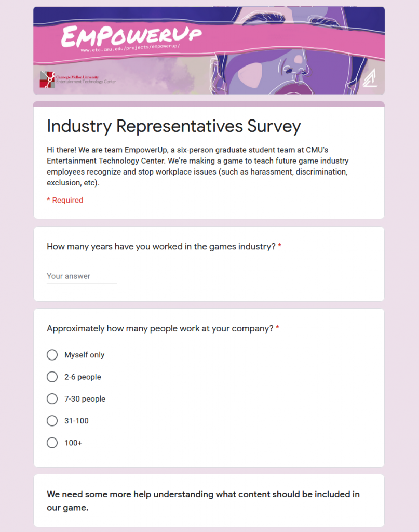
Task: Click the Industry Representatives Survey heading
Action: tap(173, 126)
